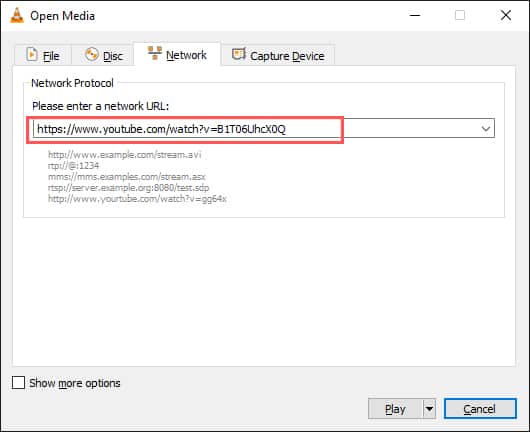Switch to the File tab label
Viewport: 530px width, 432px height.
51,56
